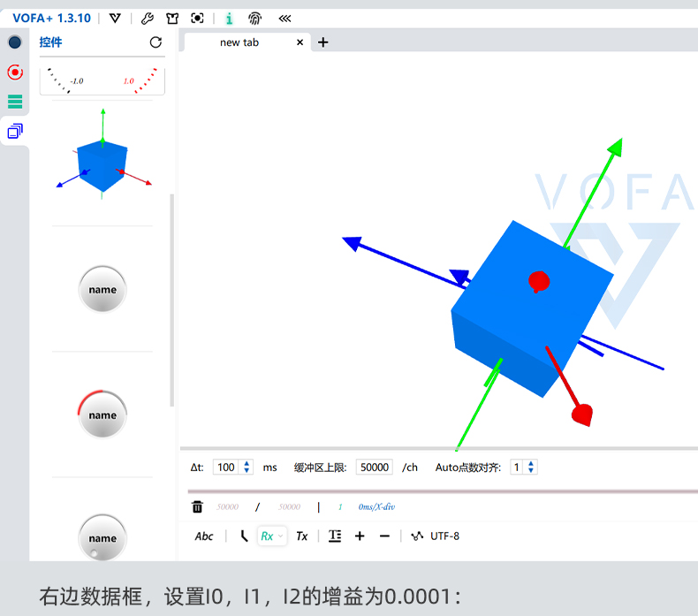
Task: Clear the buffer with trash icon
Action: tap(197, 506)
